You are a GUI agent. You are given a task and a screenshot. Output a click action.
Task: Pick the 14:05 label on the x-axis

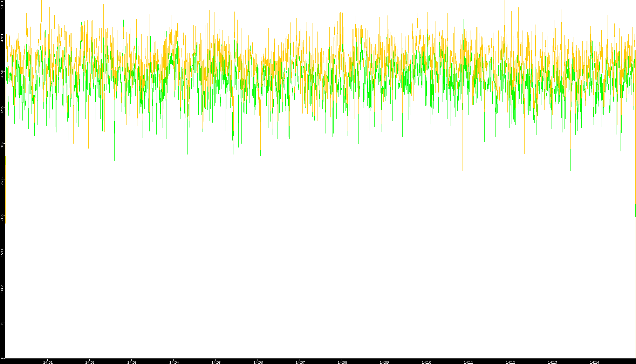tap(216, 362)
